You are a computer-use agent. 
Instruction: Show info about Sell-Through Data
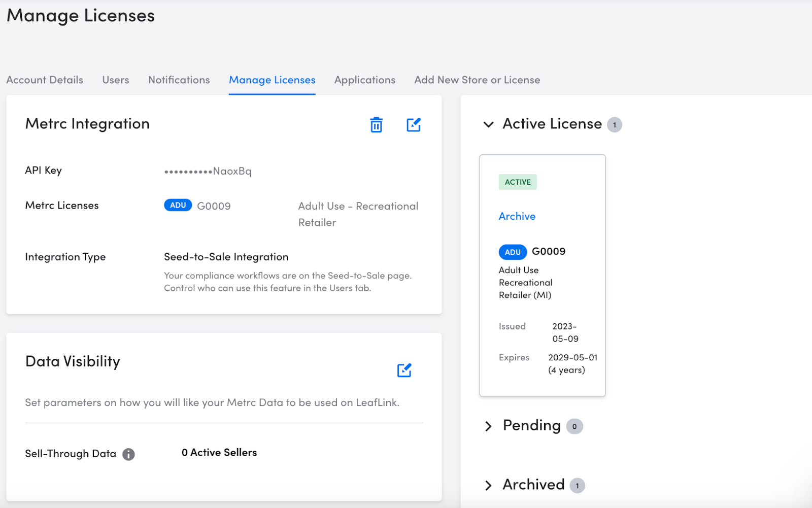(x=129, y=454)
